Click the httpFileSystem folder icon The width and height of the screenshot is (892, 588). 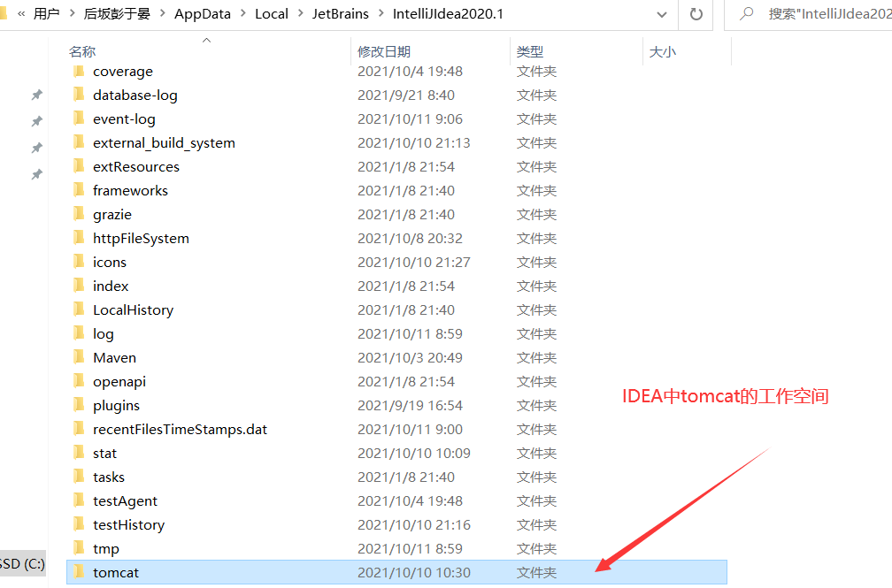coord(79,238)
